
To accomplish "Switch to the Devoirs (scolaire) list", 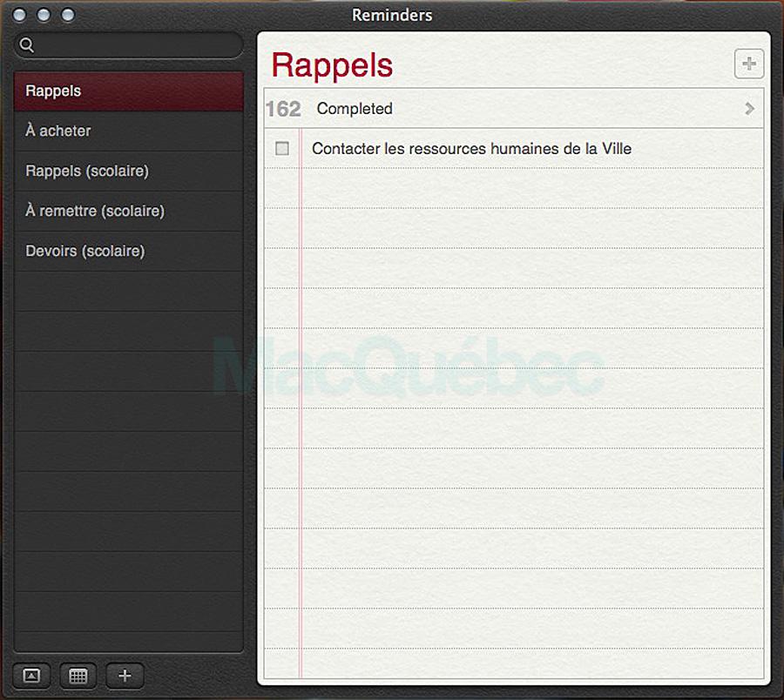I will coord(84,251).
